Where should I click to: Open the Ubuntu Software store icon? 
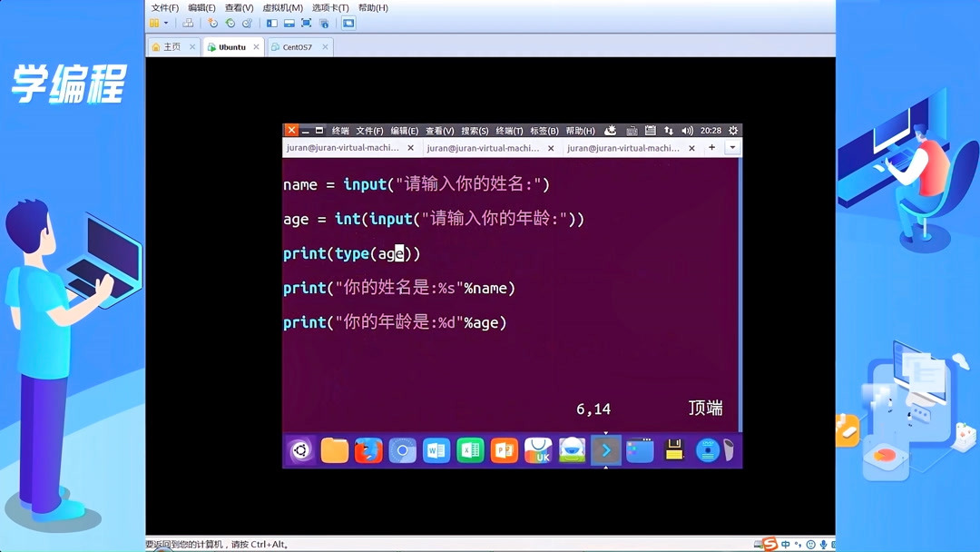(538, 450)
